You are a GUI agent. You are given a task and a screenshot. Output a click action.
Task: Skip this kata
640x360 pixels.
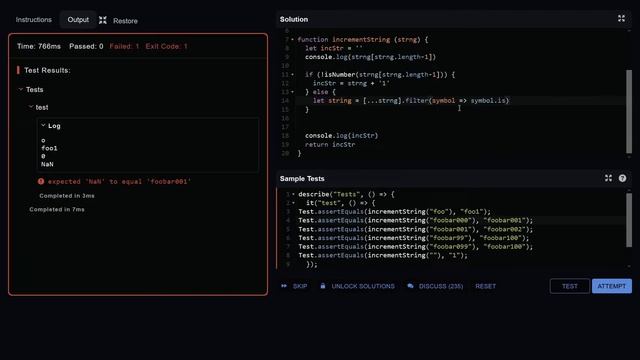coord(300,286)
